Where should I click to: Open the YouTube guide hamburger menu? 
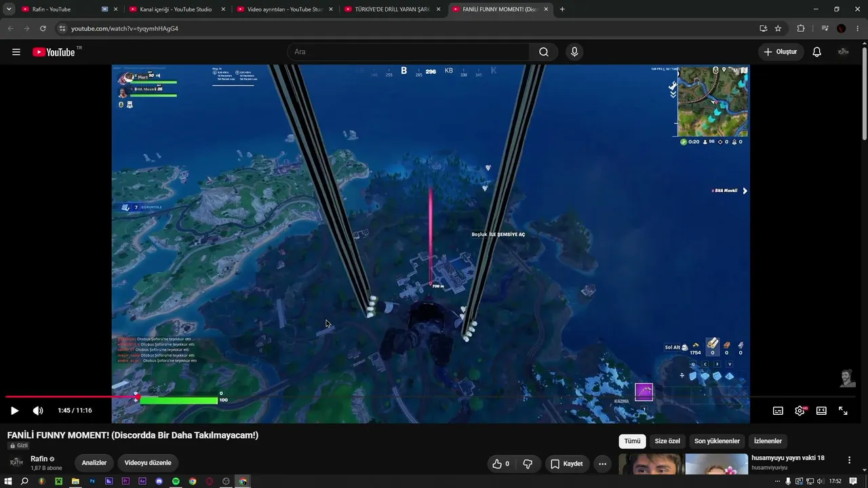pos(16,52)
